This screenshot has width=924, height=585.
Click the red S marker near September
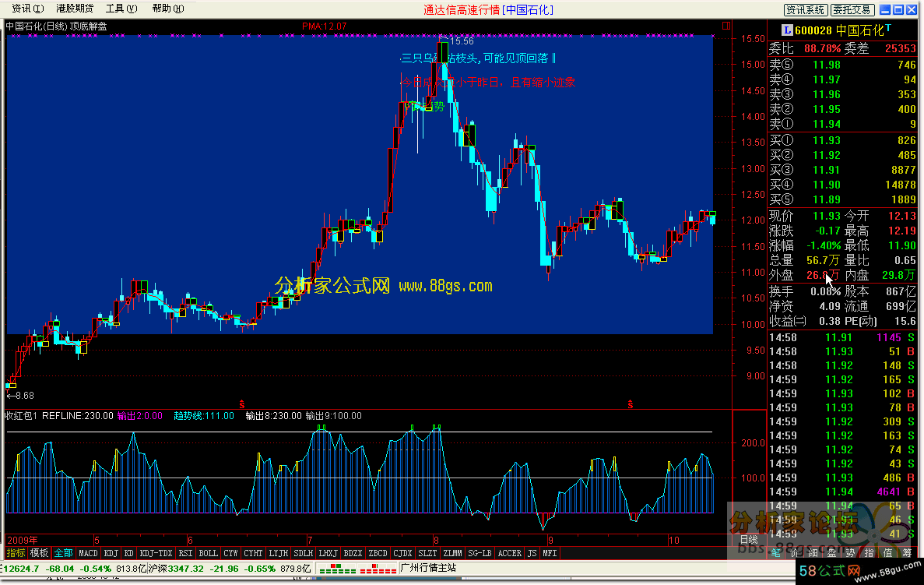(x=630, y=404)
